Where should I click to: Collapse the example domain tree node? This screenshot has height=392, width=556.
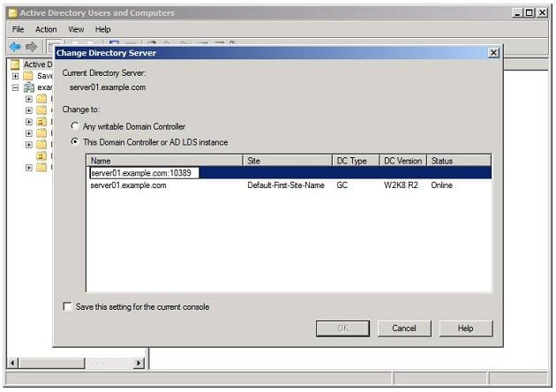pyautogui.click(x=15, y=87)
